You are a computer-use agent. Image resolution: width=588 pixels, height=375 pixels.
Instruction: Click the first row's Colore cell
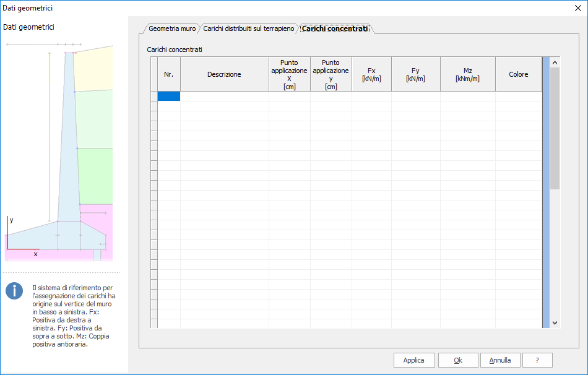519,97
